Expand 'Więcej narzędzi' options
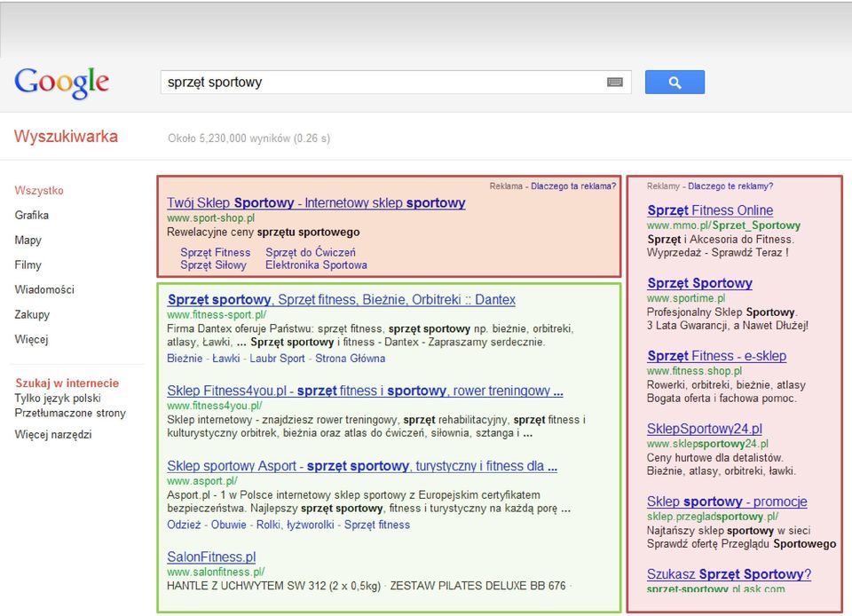852x616 pixels. click(x=53, y=435)
